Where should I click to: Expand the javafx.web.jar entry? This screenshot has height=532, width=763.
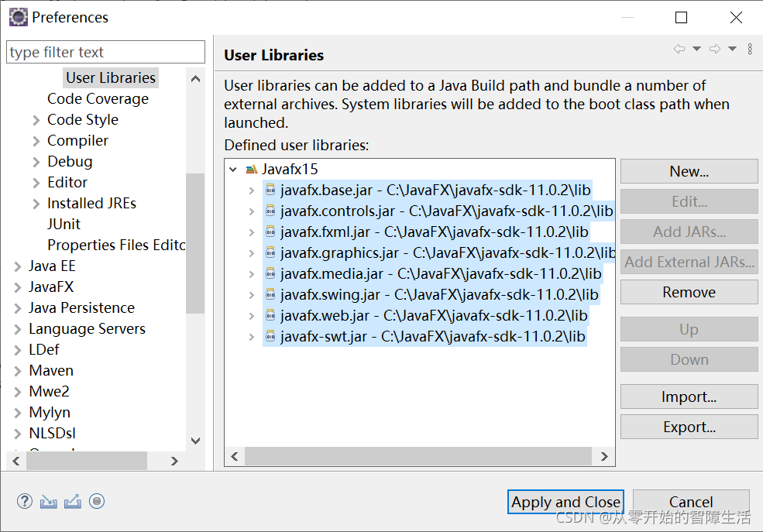(252, 316)
